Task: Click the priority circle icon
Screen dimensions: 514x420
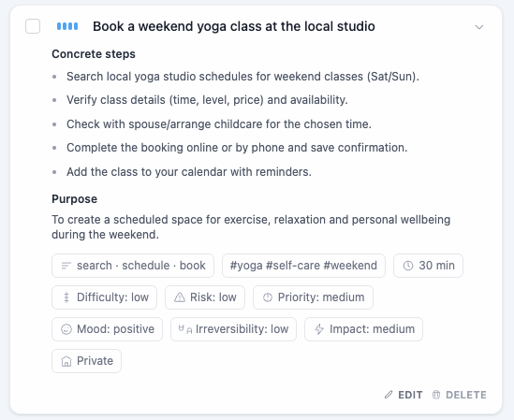Action: point(268,297)
